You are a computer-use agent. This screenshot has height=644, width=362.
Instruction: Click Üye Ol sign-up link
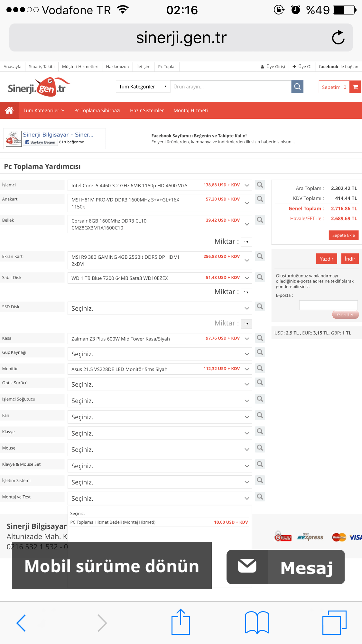[x=302, y=67]
